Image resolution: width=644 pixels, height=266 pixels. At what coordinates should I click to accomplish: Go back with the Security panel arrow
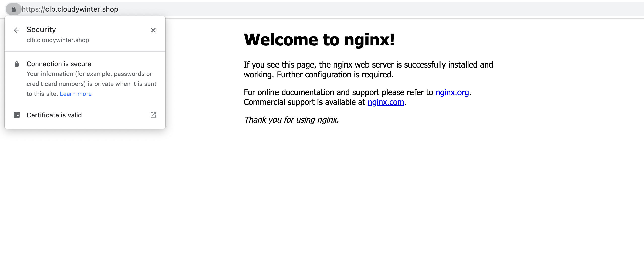coord(17,30)
